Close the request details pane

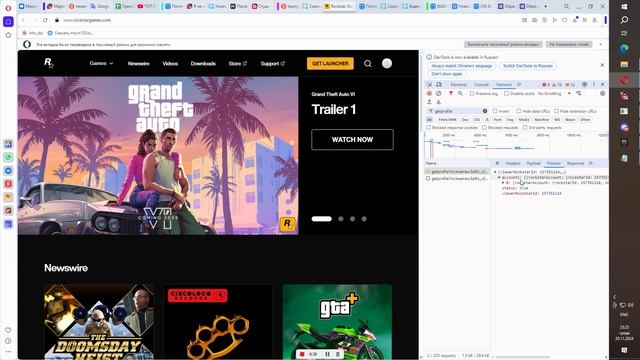[497, 163]
